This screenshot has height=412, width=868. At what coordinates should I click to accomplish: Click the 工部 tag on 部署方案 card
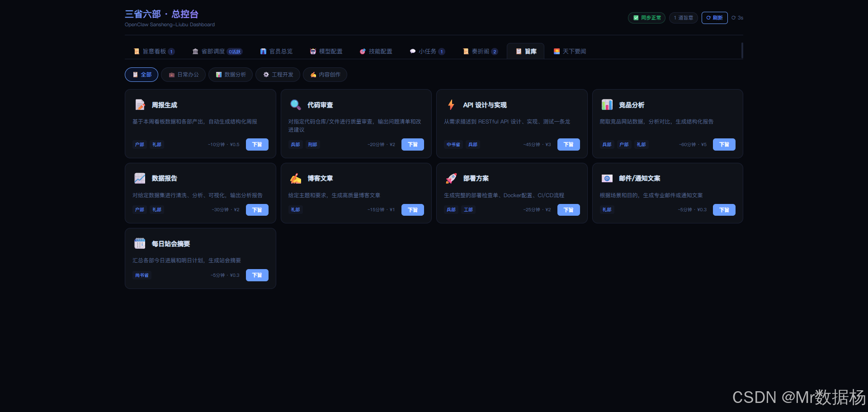click(468, 210)
